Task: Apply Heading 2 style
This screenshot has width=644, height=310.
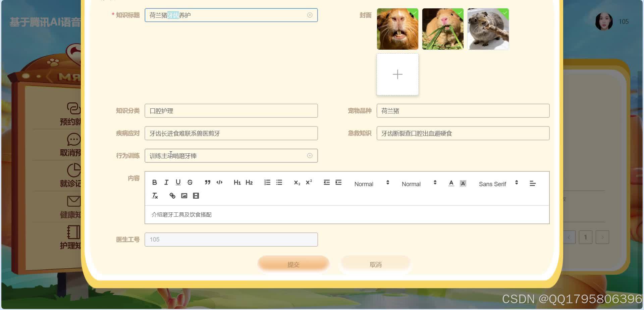Action: pos(249,182)
